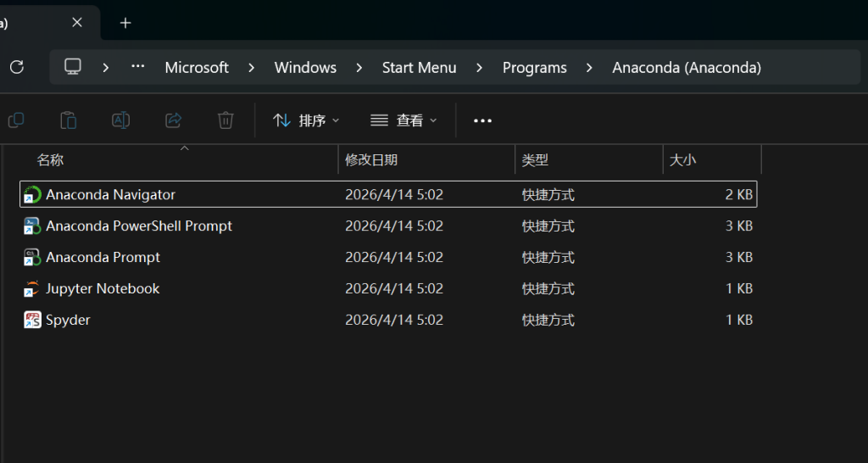The height and width of the screenshot is (463, 868).
Task: Open the 排序 sort dropdown
Action: coord(306,120)
